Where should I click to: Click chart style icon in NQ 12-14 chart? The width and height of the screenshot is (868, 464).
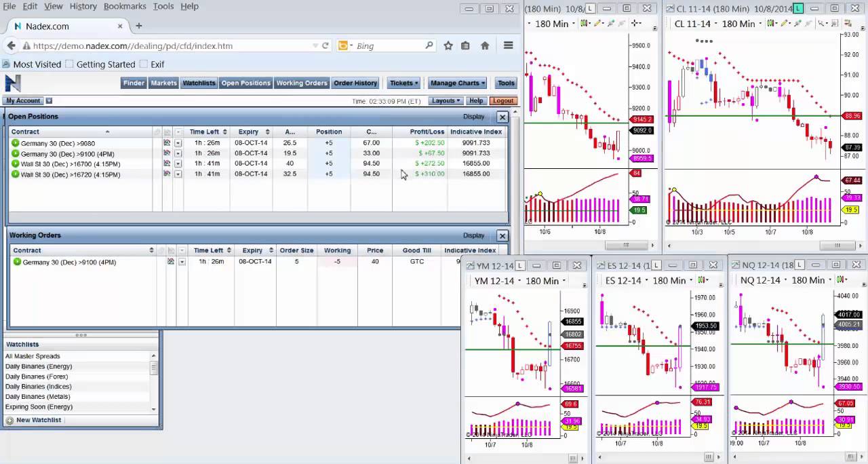click(x=842, y=279)
